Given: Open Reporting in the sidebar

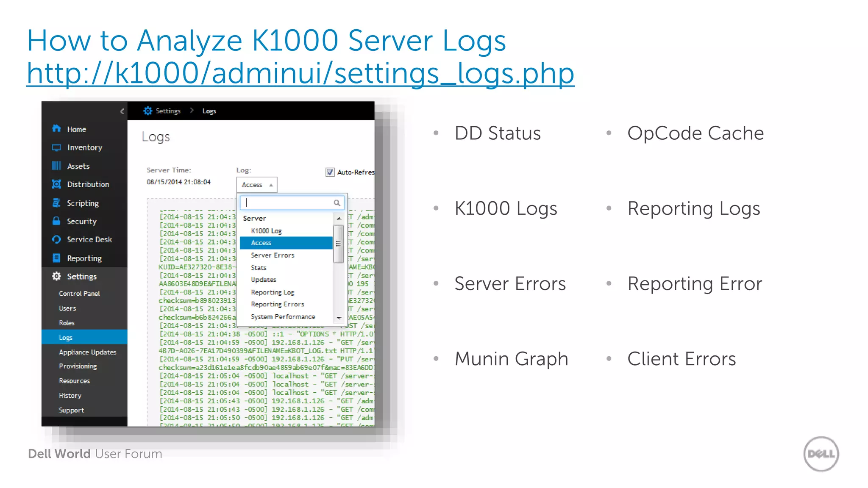Looking at the screenshot, I should tap(84, 258).
